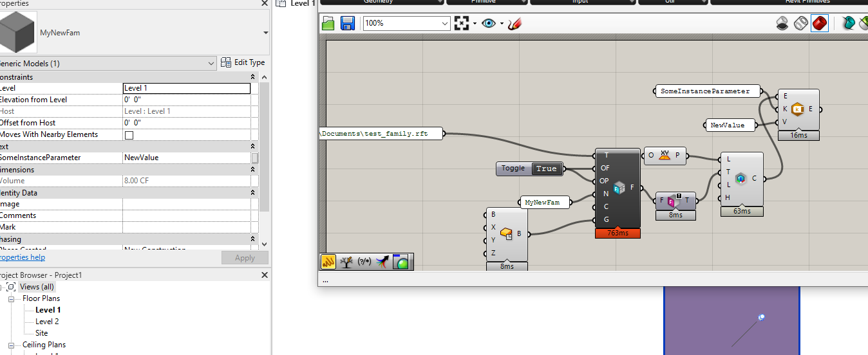Click the 8.00 CF Volume value
The height and width of the screenshot is (355, 868).
point(186,181)
